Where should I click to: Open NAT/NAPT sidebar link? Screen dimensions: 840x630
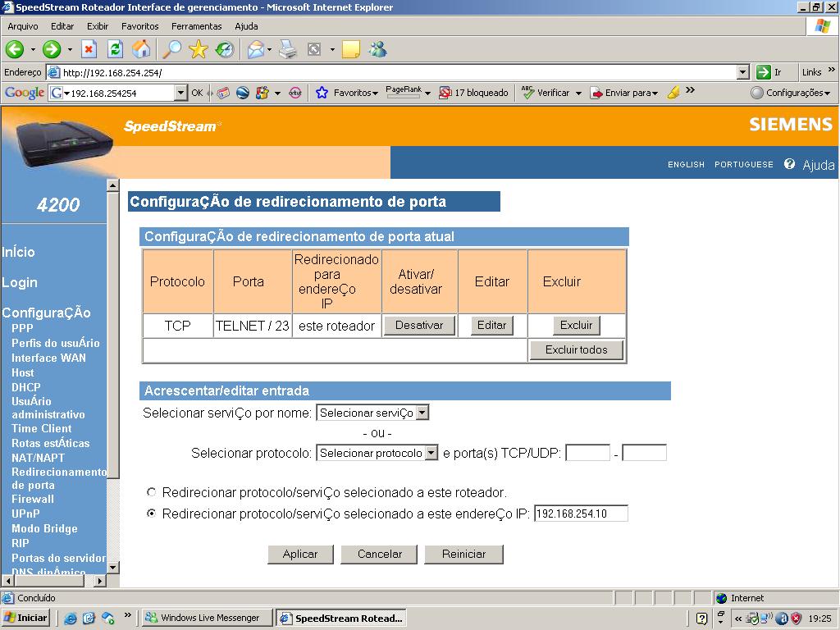coord(38,458)
